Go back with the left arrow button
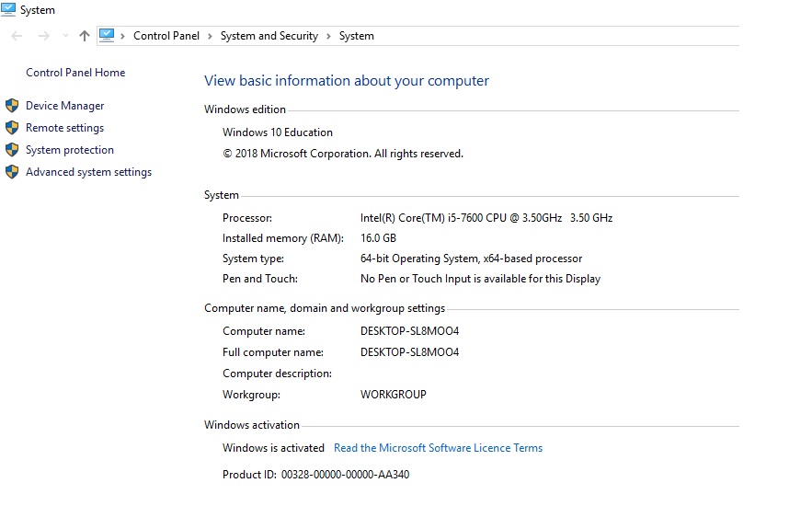Image resolution: width=812 pixels, height=506 pixels. click(17, 36)
